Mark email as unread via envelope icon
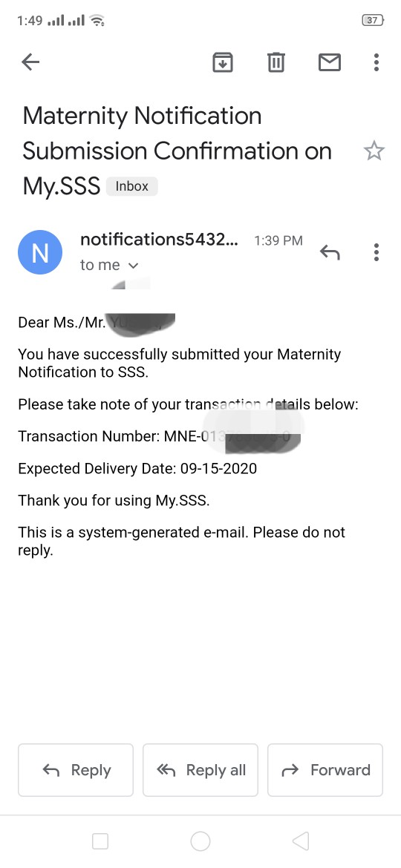 (330, 62)
